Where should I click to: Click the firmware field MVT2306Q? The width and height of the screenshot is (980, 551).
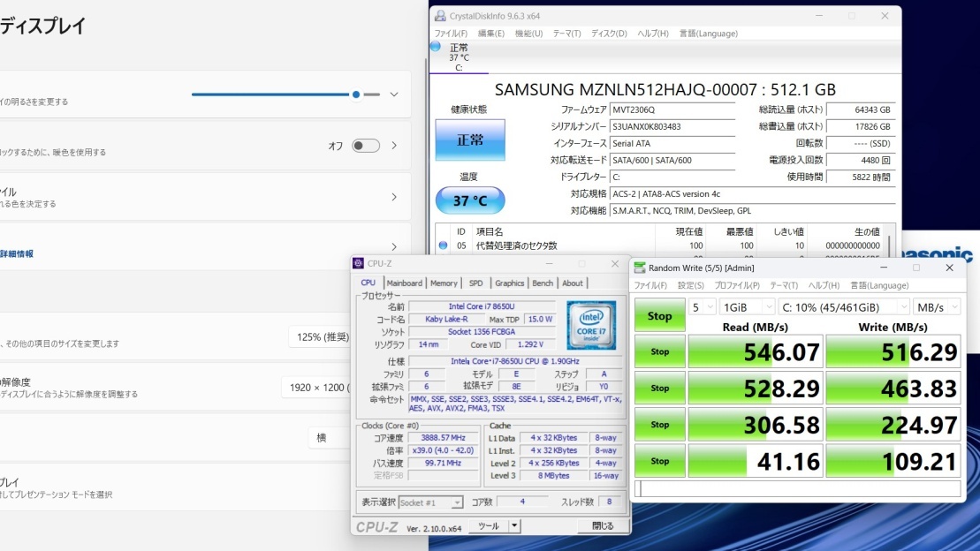pyautogui.click(x=672, y=109)
